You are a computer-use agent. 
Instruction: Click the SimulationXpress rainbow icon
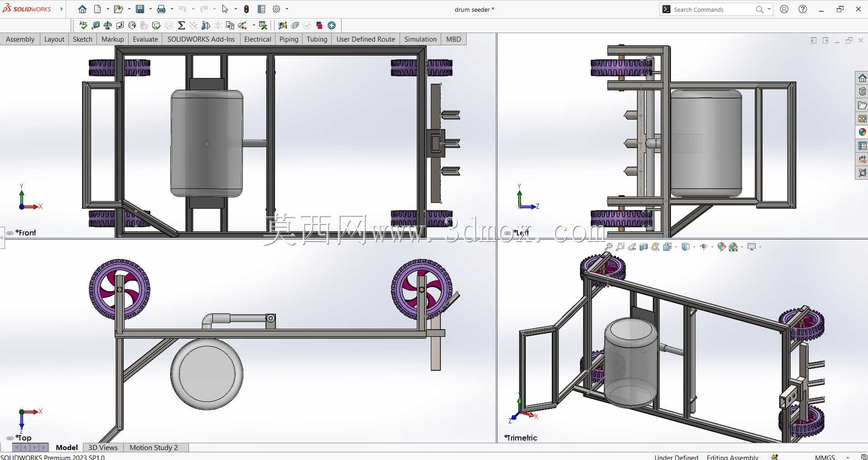click(283, 25)
